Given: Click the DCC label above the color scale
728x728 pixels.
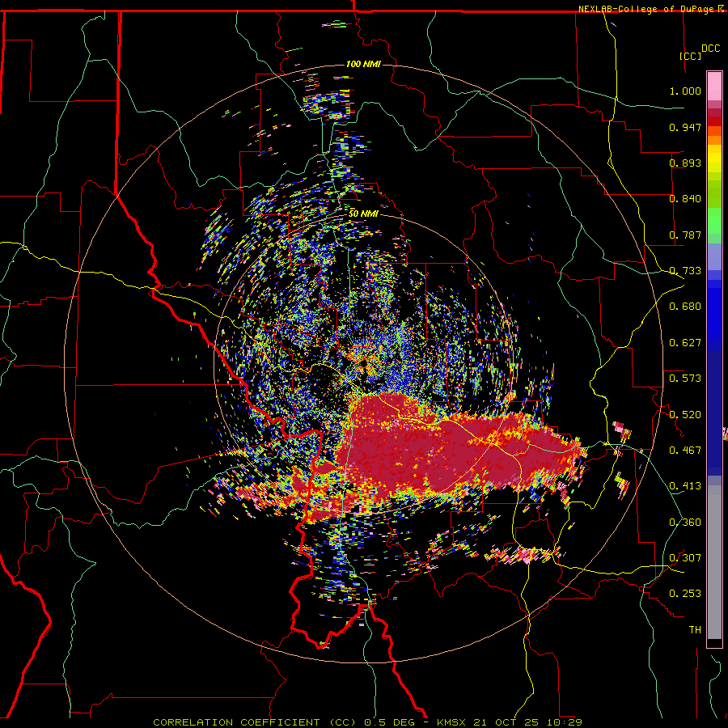Looking at the screenshot, I should click(x=711, y=49).
